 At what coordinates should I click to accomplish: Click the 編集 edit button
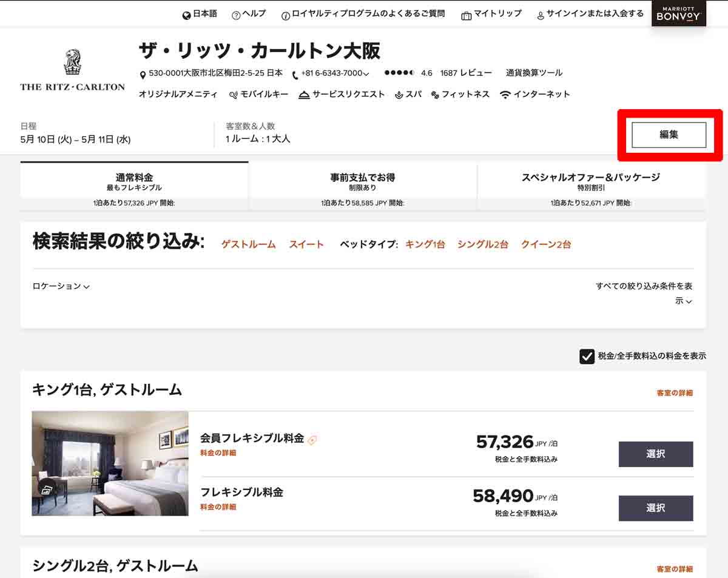[x=669, y=135]
